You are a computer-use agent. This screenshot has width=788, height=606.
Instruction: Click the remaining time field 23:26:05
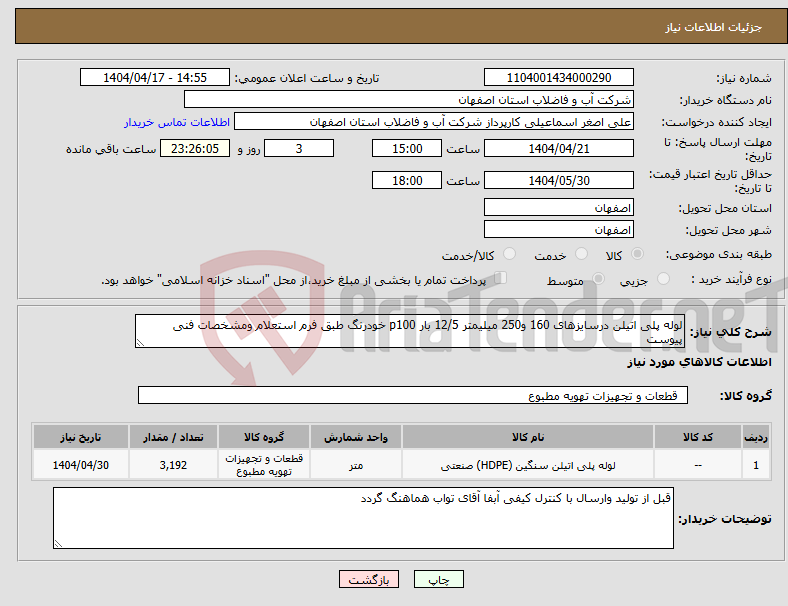(x=195, y=149)
